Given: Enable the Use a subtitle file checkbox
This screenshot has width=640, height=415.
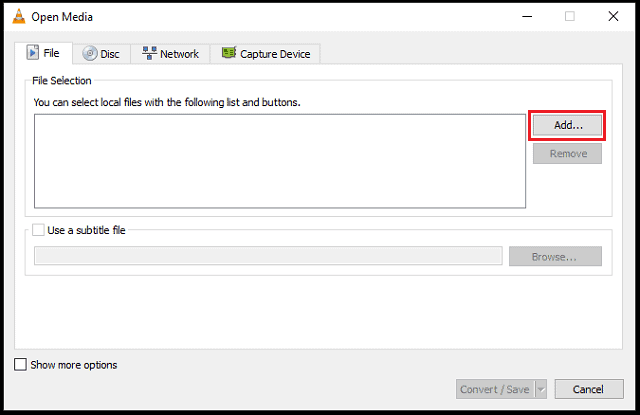Looking at the screenshot, I should [38, 230].
